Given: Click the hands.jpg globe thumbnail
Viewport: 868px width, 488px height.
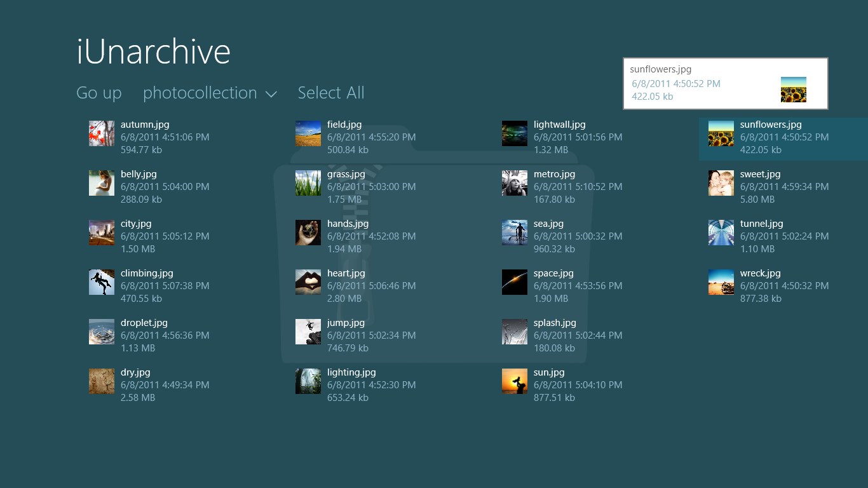Looking at the screenshot, I should [308, 233].
